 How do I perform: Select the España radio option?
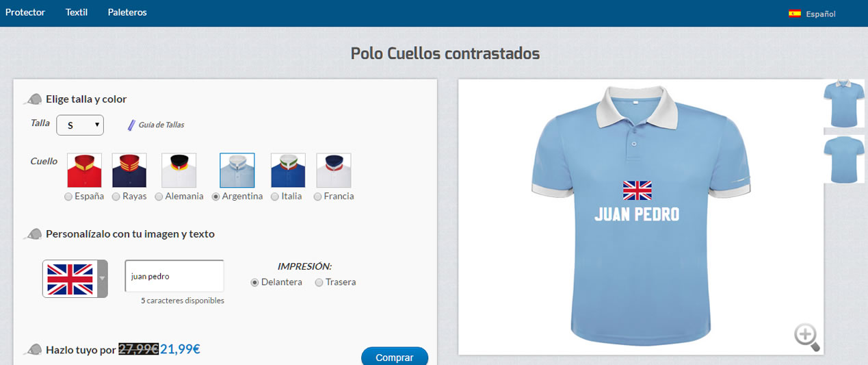[x=68, y=197]
